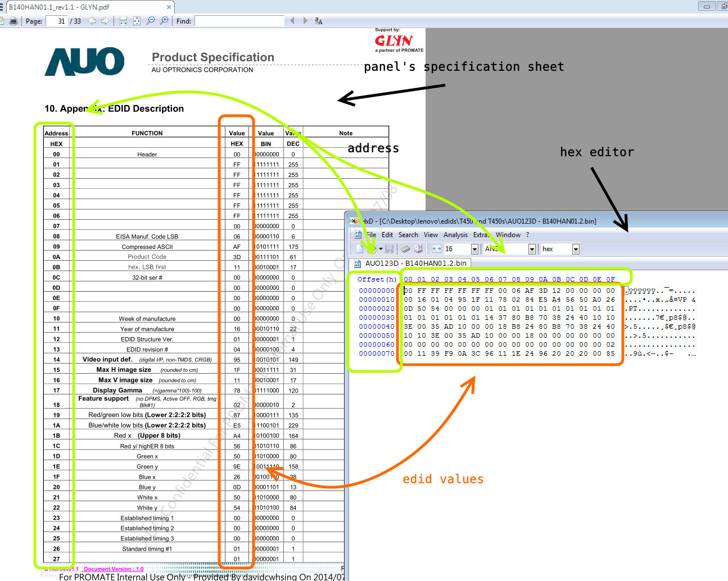Image resolution: width=728 pixels, height=581 pixels.
Task: Click offset row 00000020 in HxD
Action: click(377, 308)
